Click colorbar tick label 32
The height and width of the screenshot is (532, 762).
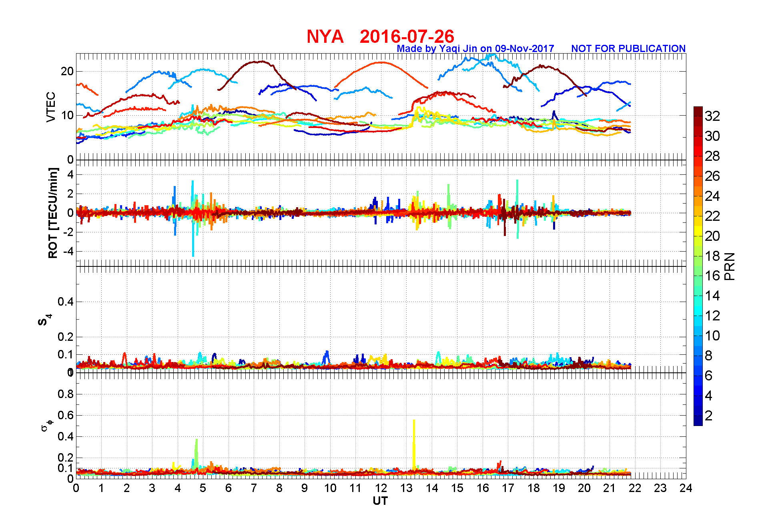(x=712, y=116)
